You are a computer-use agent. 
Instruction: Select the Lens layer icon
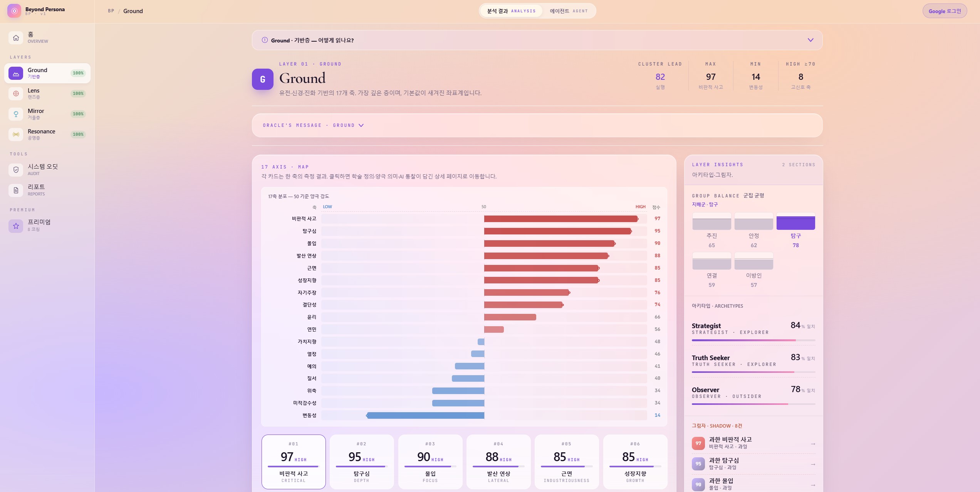[16, 93]
